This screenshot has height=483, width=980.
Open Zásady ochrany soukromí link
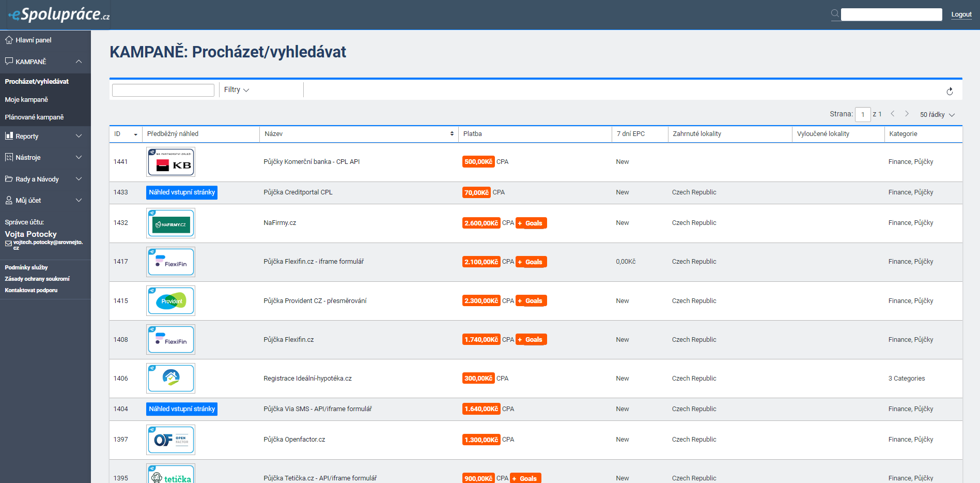tap(37, 279)
